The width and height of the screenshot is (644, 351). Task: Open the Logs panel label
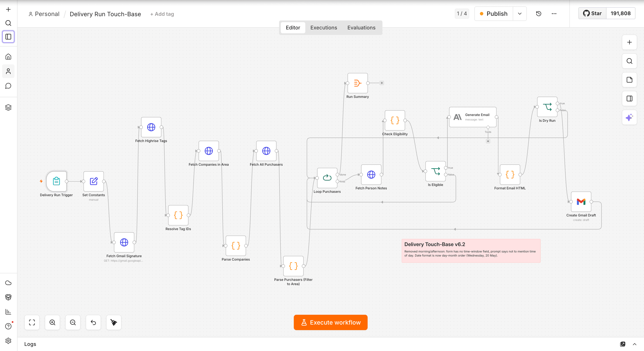[x=30, y=344]
